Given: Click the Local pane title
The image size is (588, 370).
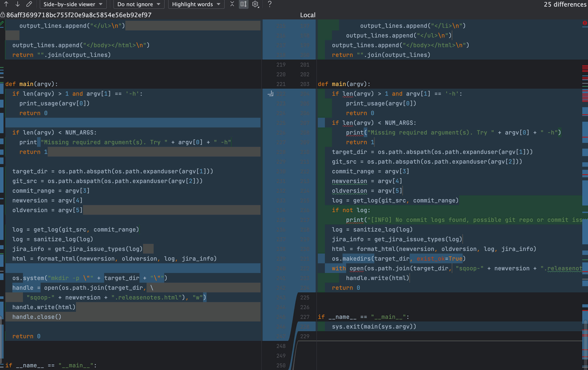Looking at the screenshot, I should point(308,15).
